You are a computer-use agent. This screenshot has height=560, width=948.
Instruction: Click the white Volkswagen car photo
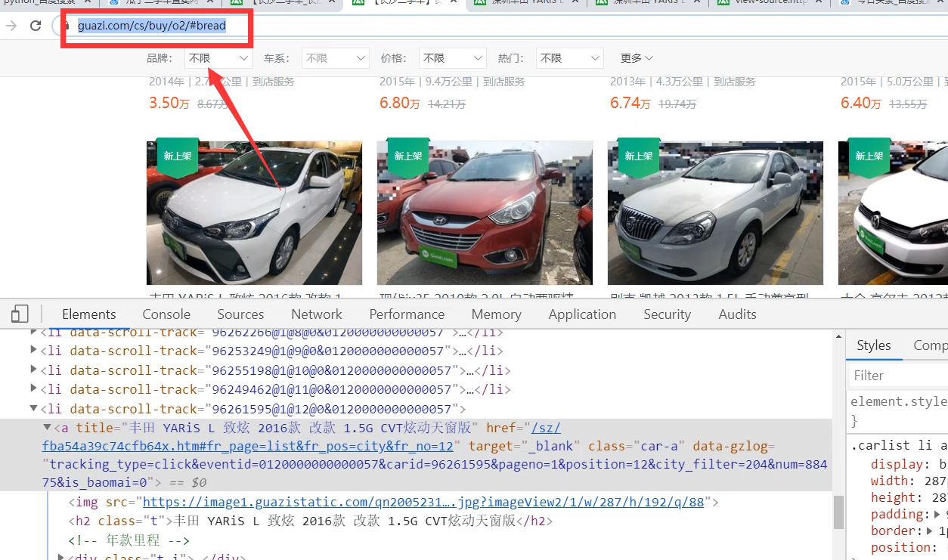click(x=893, y=213)
